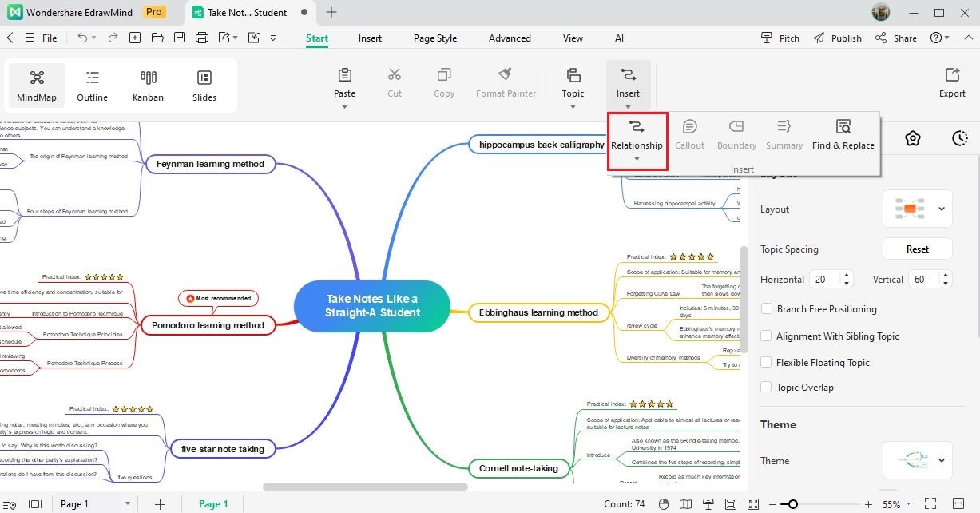Viewport: 980px width, 513px height.
Task: Enable Branch Free Positioning checkbox
Action: click(x=767, y=309)
